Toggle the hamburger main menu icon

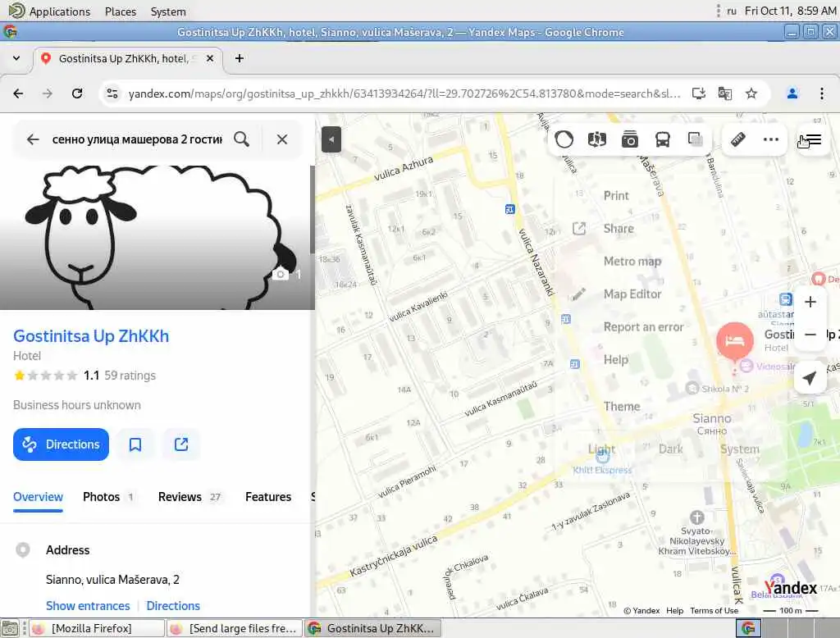tap(811, 139)
